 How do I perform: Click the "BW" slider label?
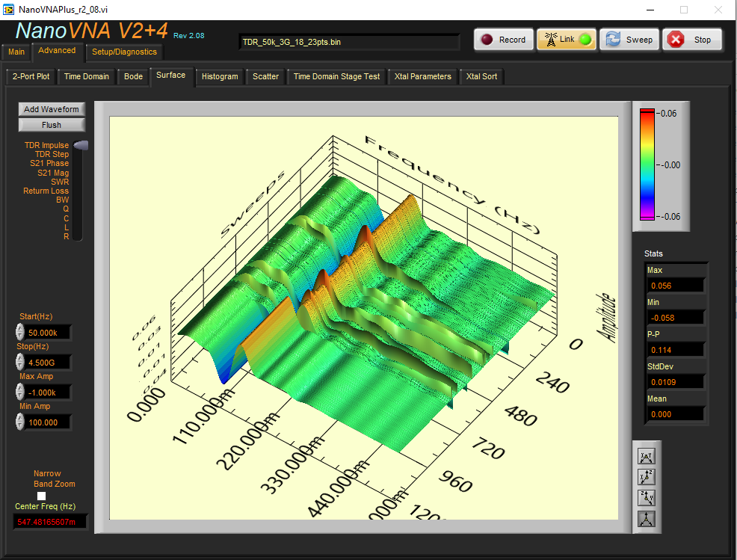click(x=63, y=200)
